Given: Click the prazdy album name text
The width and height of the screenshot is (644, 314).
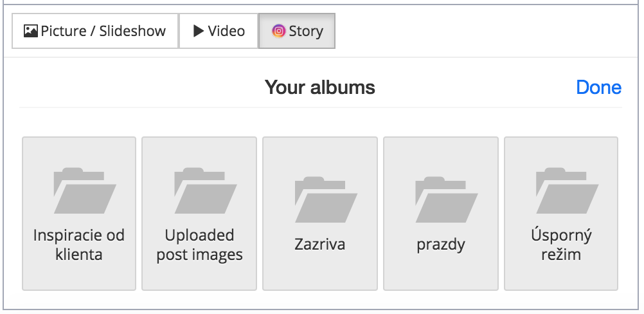Looking at the screenshot, I should (x=441, y=245).
